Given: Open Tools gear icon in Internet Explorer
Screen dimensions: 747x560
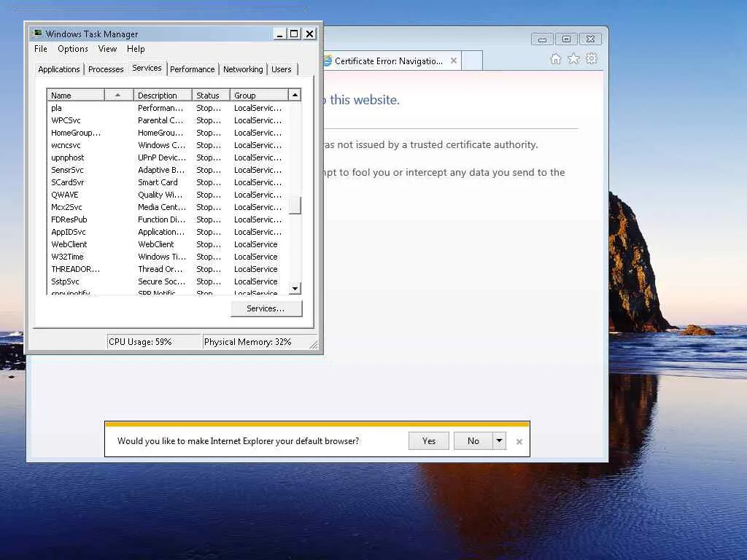Looking at the screenshot, I should [591, 59].
